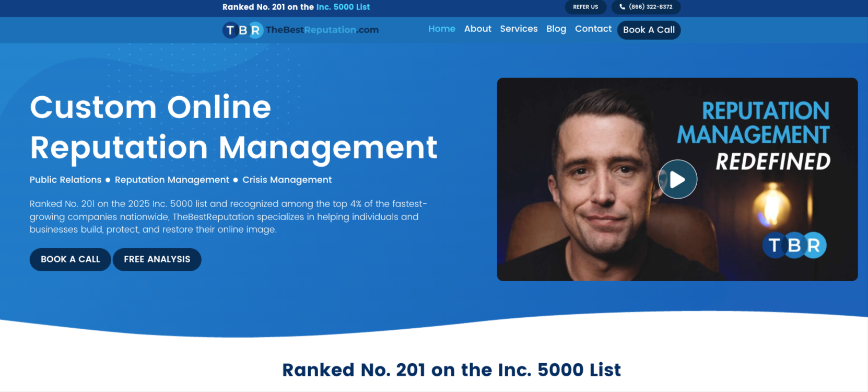Open the Services menu
This screenshot has width=868, height=392.
coord(519,29)
